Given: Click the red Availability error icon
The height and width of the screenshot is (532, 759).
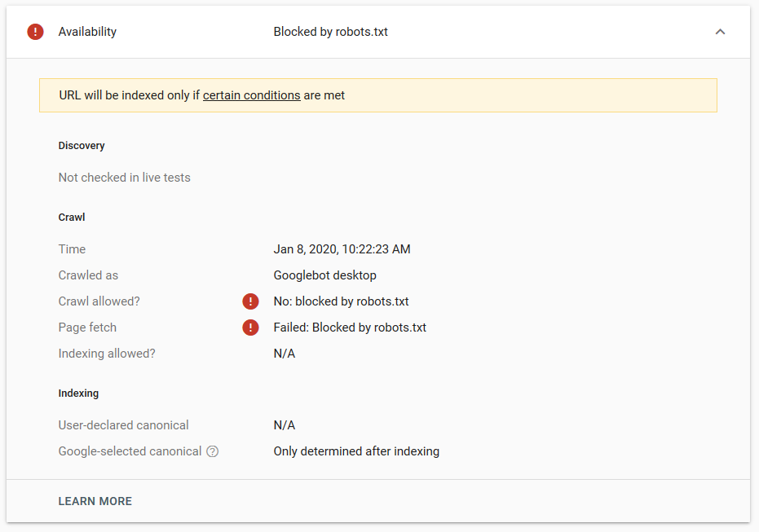Looking at the screenshot, I should click(x=35, y=32).
